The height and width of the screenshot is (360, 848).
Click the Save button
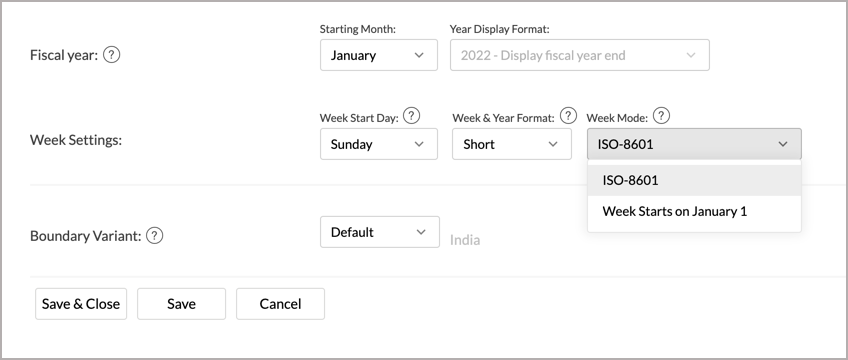181,304
